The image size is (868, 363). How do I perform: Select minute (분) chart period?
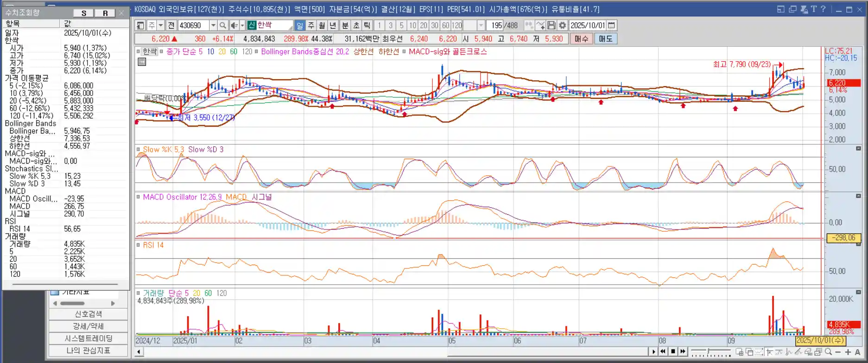(x=345, y=25)
